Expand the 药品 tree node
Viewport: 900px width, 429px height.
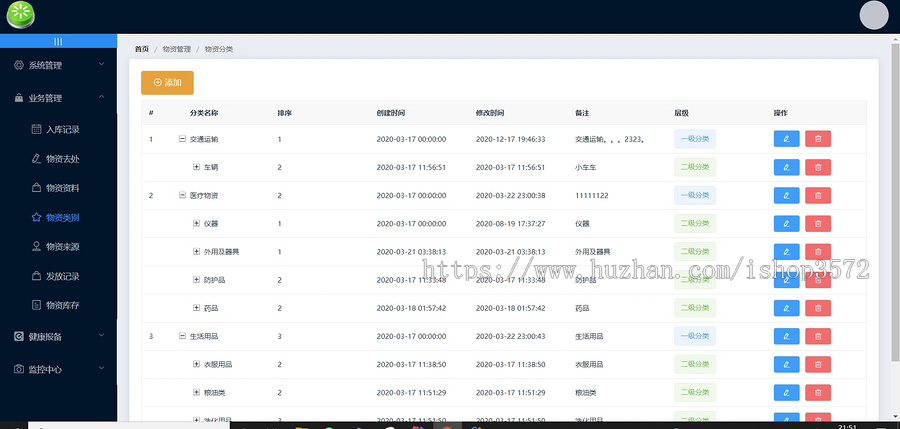click(196, 308)
